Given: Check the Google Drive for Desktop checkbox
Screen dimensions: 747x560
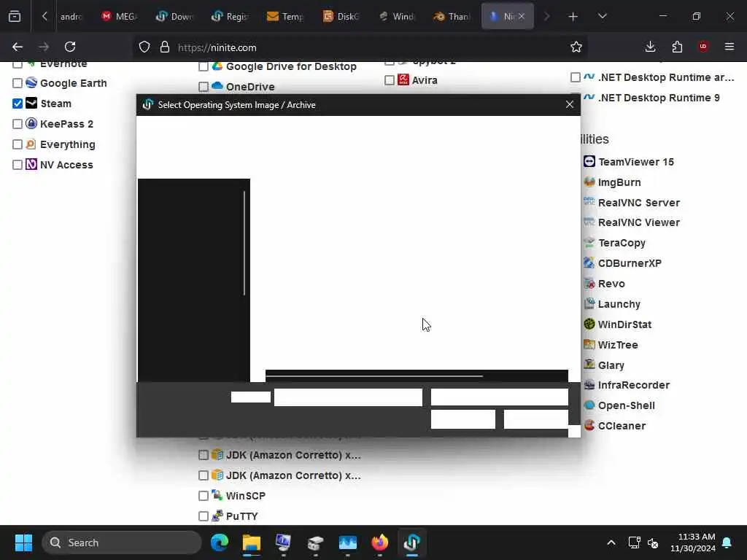Looking at the screenshot, I should (204, 66).
